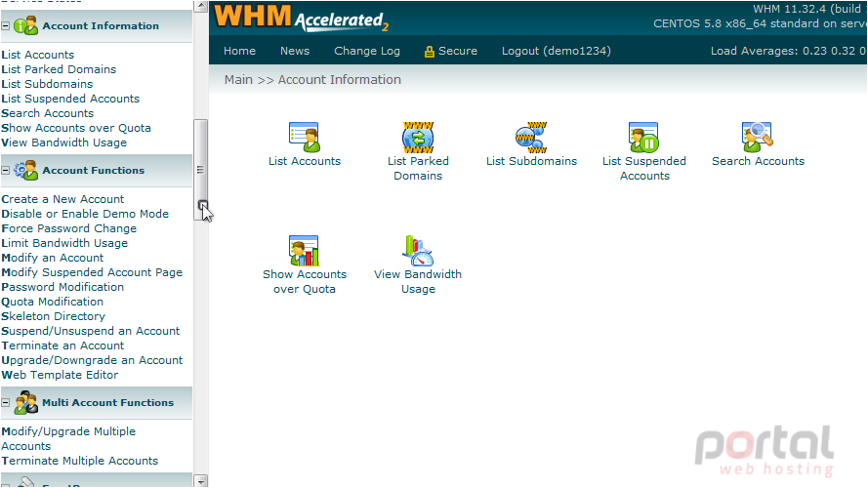The image size is (868, 488).
Task: Open Limit Bandwidth Usage
Action: [64, 243]
